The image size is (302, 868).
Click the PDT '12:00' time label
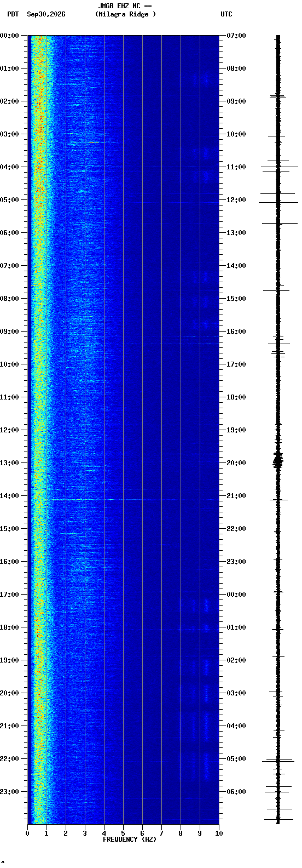coord(9,430)
